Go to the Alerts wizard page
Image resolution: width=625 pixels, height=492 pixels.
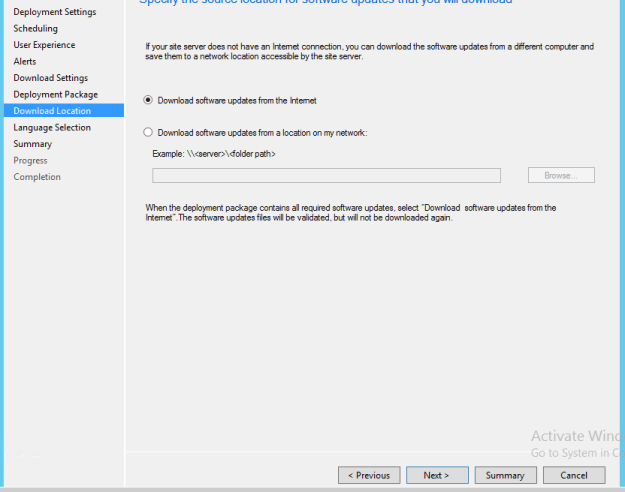tap(25, 61)
